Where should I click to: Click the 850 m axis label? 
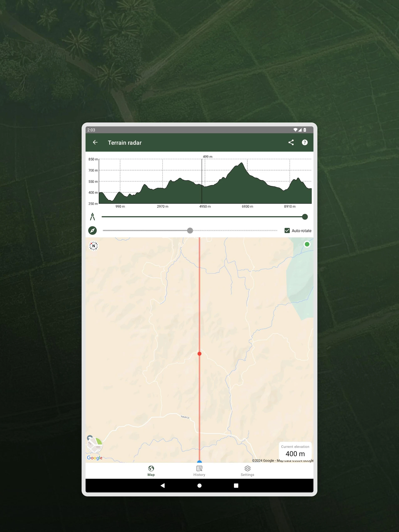[93, 159]
